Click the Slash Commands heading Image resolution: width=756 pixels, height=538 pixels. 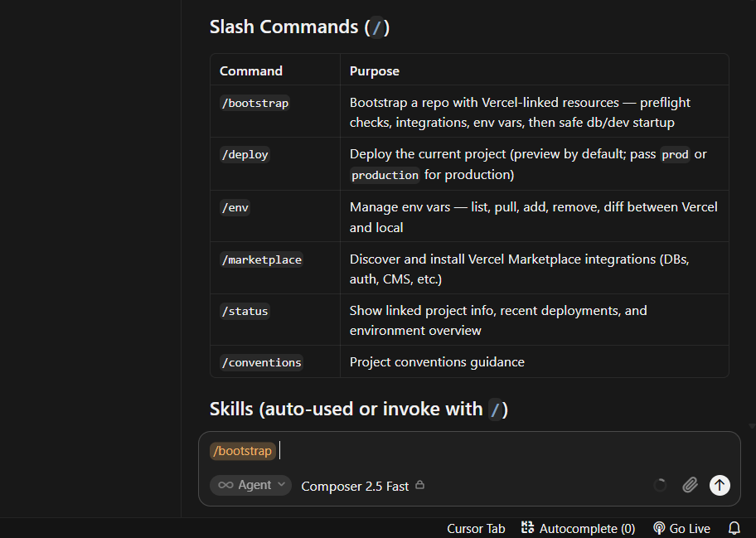(x=299, y=27)
